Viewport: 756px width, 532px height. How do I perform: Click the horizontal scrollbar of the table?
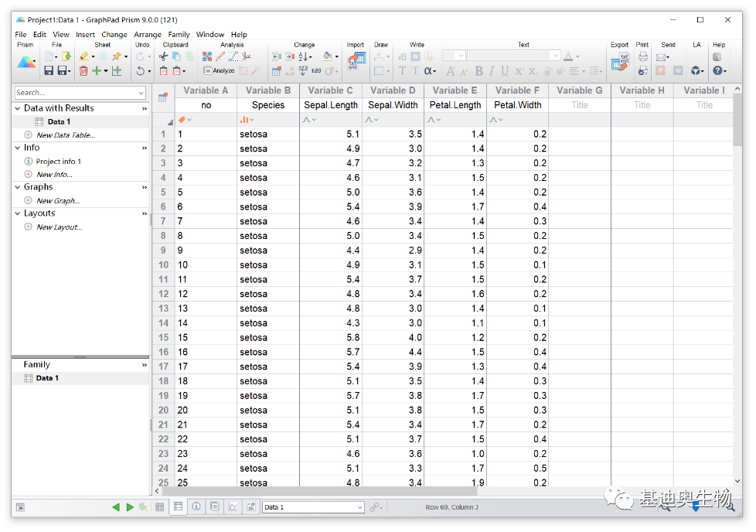[320, 491]
